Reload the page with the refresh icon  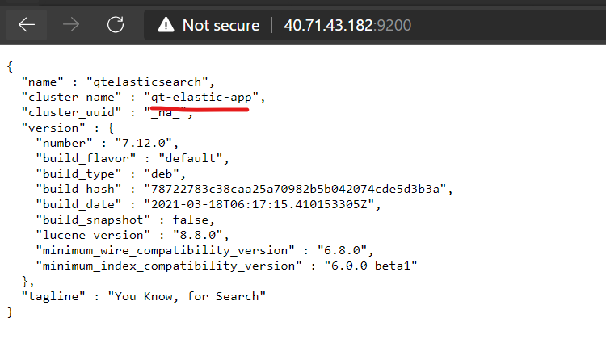point(116,25)
